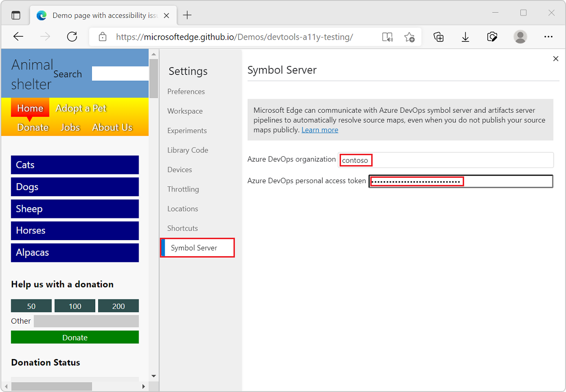Click the green Donate button

[75, 337]
